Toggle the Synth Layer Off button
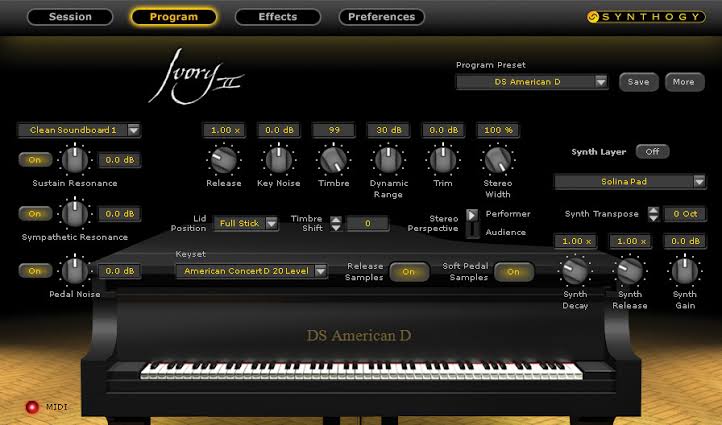 pos(652,151)
